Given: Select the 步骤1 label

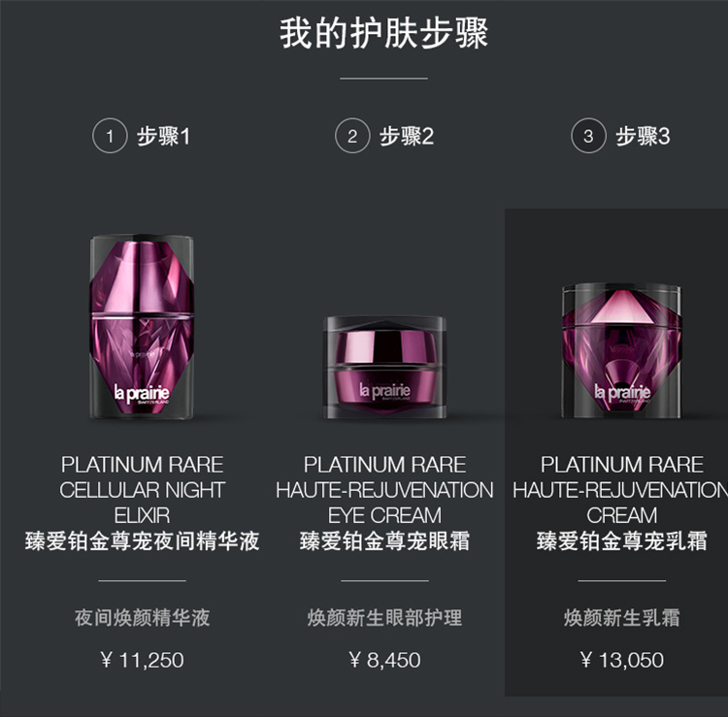Looking at the screenshot, I should 163,137.
